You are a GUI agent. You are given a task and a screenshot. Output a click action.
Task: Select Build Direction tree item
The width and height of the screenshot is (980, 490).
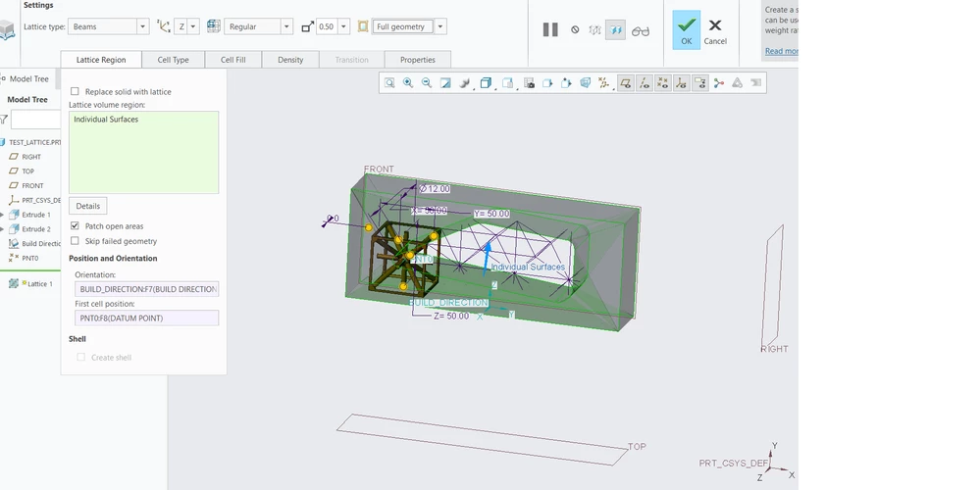coord(40,243)
